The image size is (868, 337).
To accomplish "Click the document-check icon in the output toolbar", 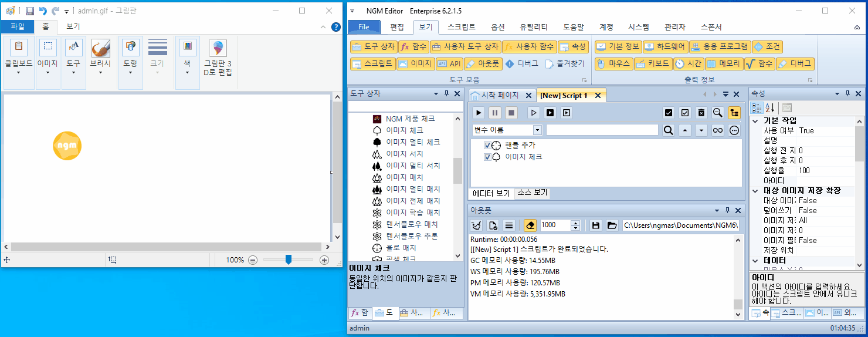I will [493, 225].
